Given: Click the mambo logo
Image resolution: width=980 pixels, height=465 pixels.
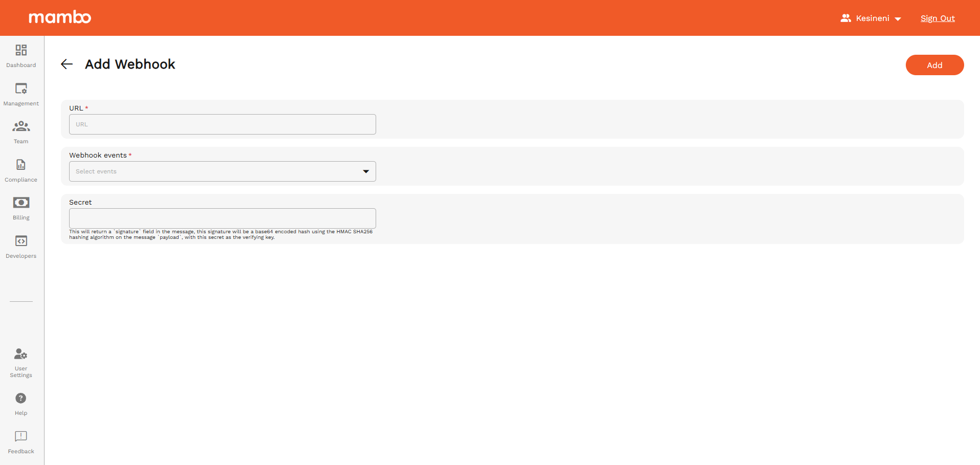Looking at the screenshot, I should [x=60, y=17].
